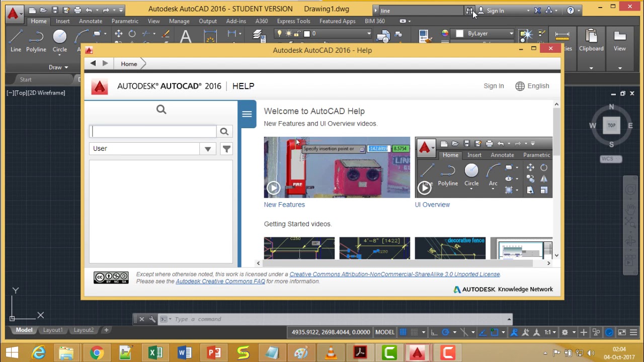Change the Help language from English
This screenshot has width=644, height=362.
[532, 86]
